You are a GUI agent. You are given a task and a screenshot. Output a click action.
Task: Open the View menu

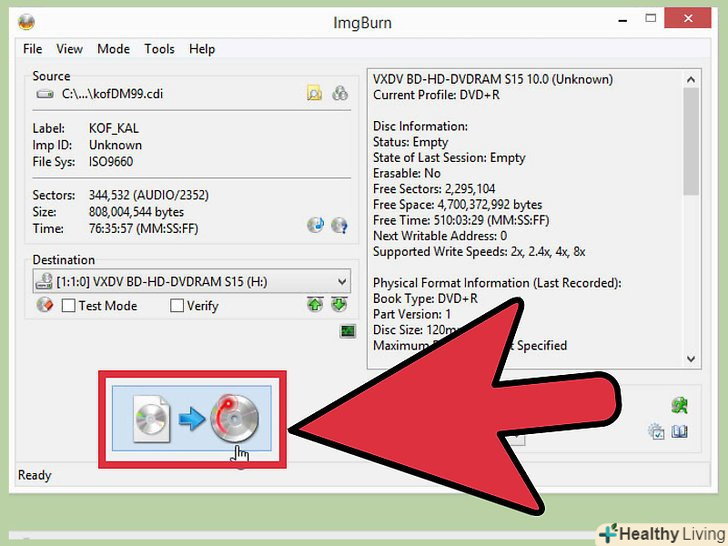[70, 49]
